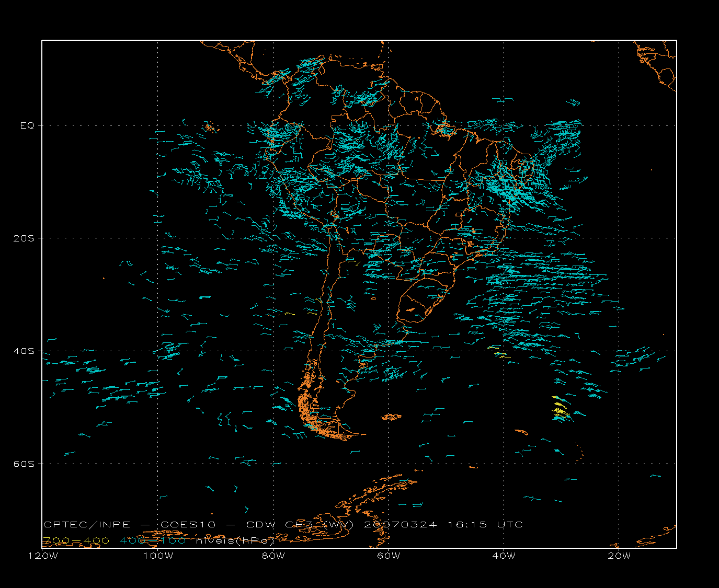Click the 20S latitude label
This screenshot has height=588, width=719.
coord(24,238)
